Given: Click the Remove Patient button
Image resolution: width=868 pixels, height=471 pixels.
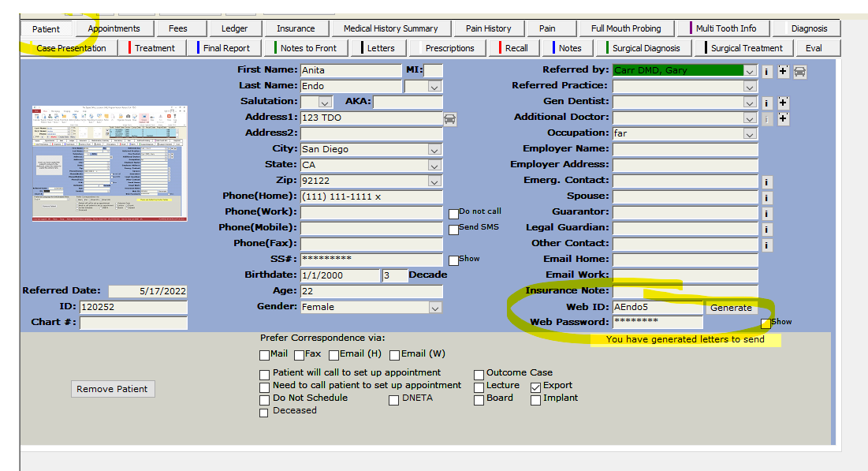Looking at the screenshot, I should [x=111, y=389].
